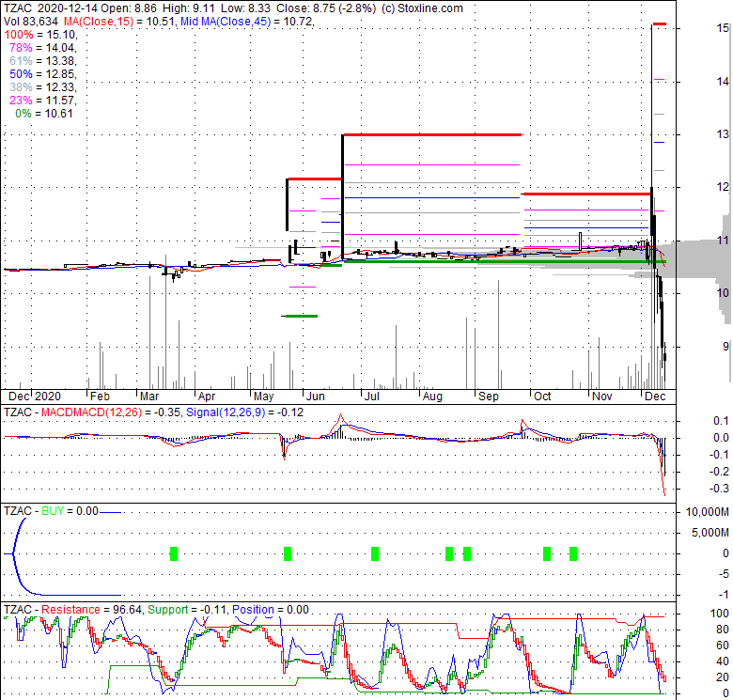Click price axis label 13
The image size is (733, 700).
click(723, 134)
